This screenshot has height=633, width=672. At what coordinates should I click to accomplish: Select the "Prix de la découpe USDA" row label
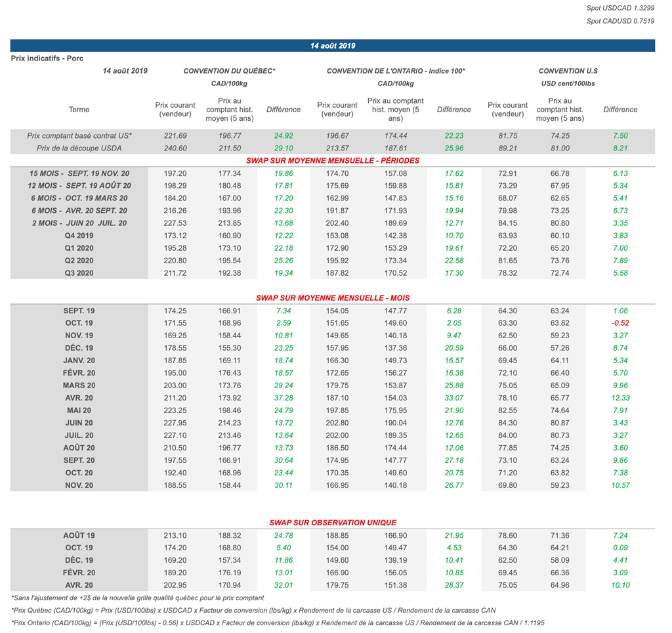click(79, 148)
